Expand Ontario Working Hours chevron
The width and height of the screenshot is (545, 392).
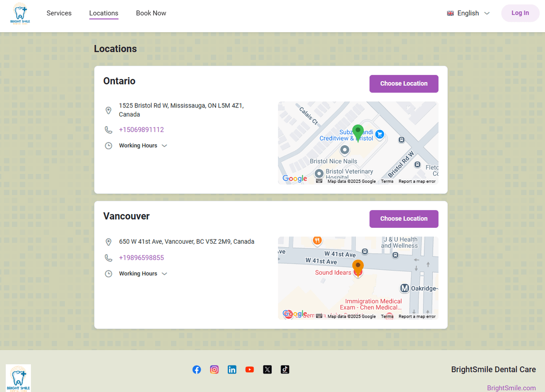pos(164,146)
